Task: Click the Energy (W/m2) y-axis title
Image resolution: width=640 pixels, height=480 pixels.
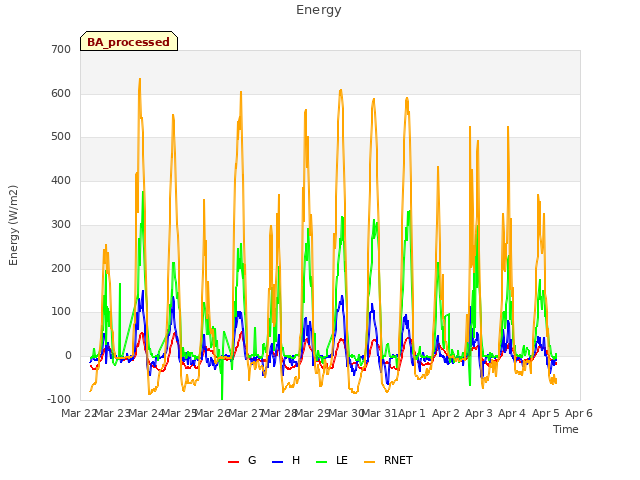Action: [13, 225]
